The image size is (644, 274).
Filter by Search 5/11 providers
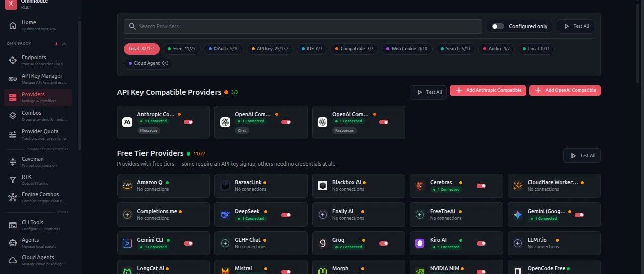(x=455, y=49)
